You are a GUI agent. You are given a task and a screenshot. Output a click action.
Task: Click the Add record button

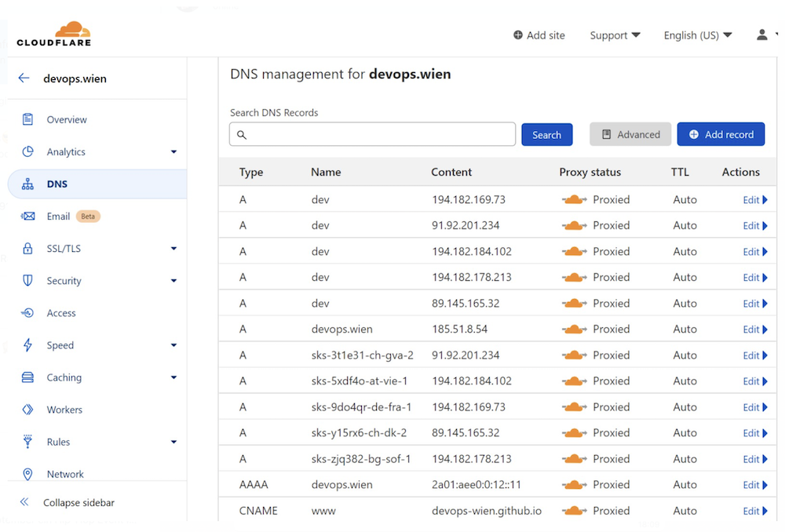[721, 134]
